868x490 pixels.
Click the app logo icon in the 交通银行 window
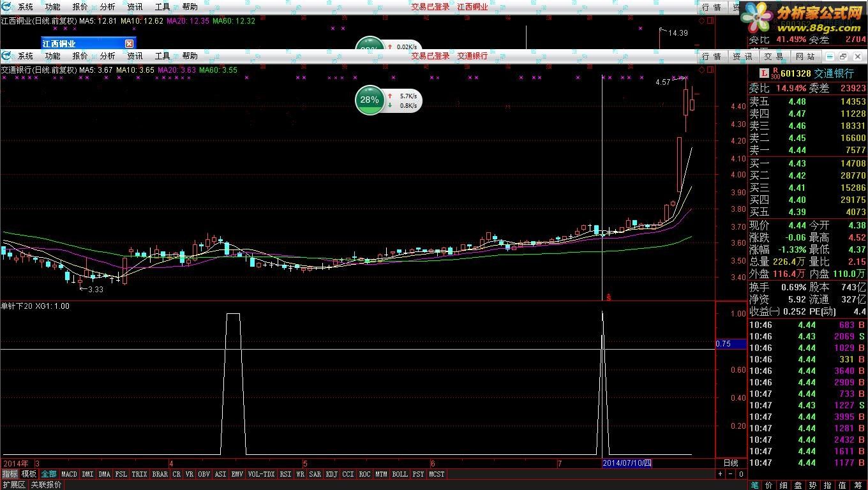tap(7, 56)
